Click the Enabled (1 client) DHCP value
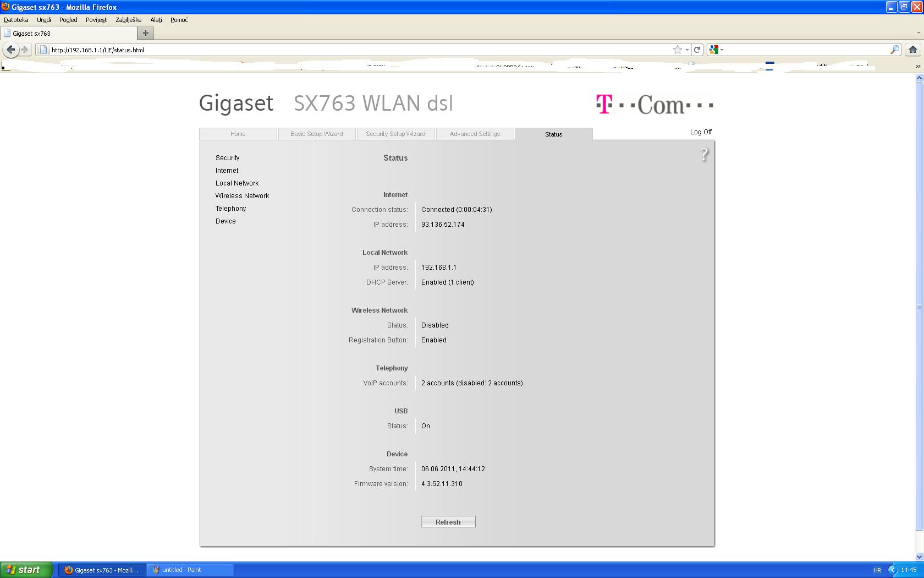The height and width of the screenshot is (578, 924). pos(448,282)
